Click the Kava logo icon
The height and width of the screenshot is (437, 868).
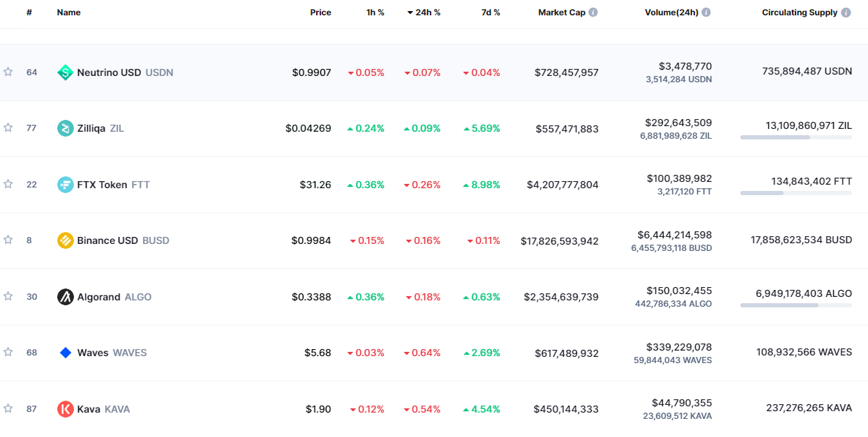click(x=65, y=409)
